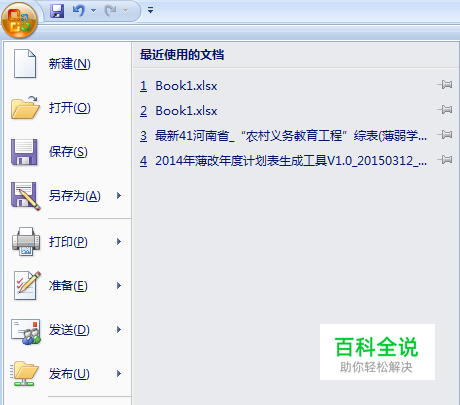The height and width of the screenshot is (405, 460).
Task: Open recent file 2014年薄改年度计划表生成工具V1.0
Action: 283,161
